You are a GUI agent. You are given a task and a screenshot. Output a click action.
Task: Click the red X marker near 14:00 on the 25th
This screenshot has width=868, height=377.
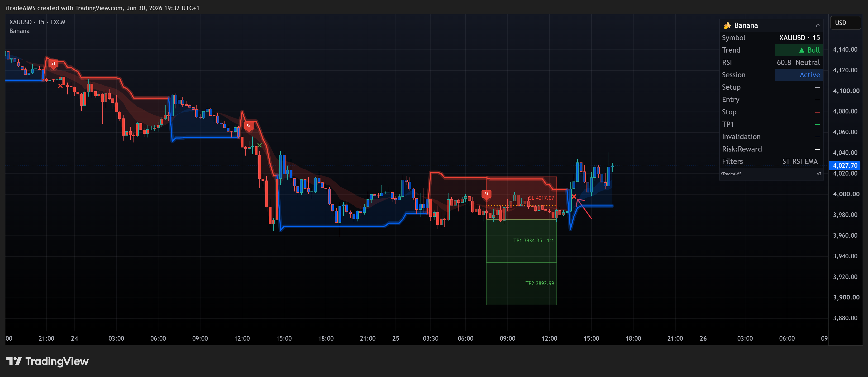pos(574,196)
